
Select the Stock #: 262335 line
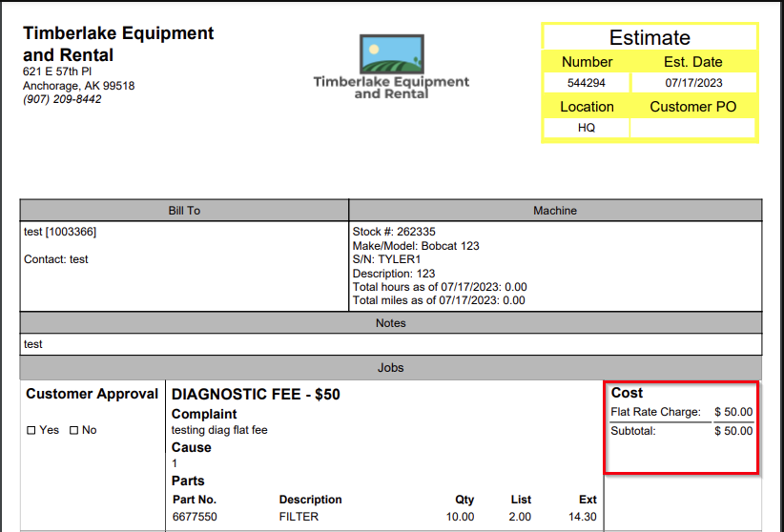(394, 232)
